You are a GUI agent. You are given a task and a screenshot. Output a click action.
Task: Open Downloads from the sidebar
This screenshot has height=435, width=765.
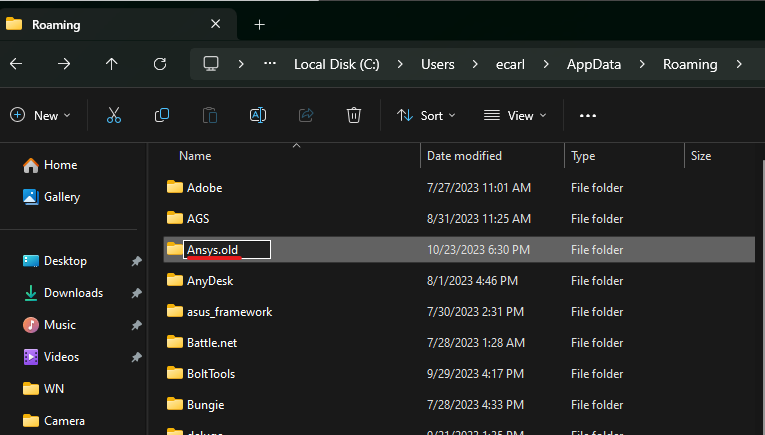coord(73,293)
